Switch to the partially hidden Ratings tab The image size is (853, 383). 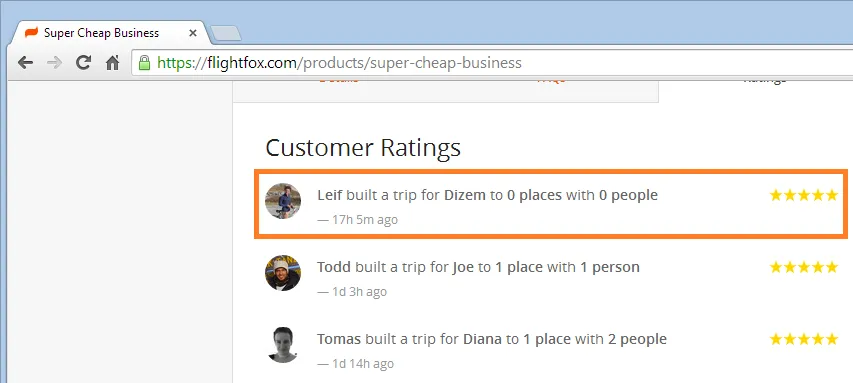click(764, 81)
